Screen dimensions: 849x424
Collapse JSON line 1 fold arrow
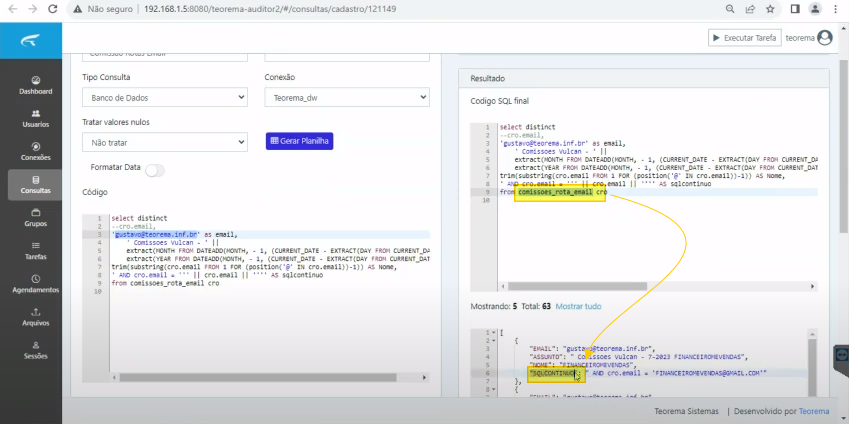[493, 332]
